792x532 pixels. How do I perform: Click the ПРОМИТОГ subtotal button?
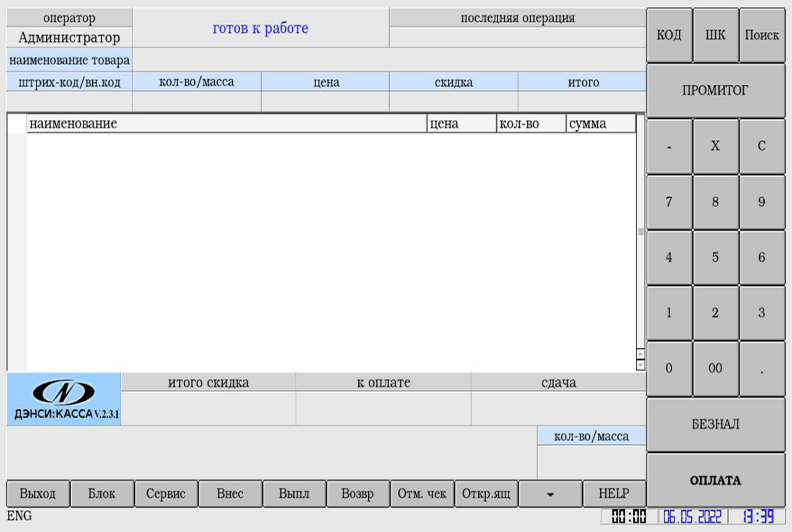(x=715, y=90)
